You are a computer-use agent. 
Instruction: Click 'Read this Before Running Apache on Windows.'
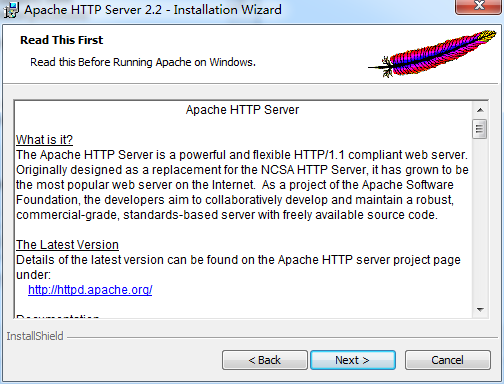(143, 62)
